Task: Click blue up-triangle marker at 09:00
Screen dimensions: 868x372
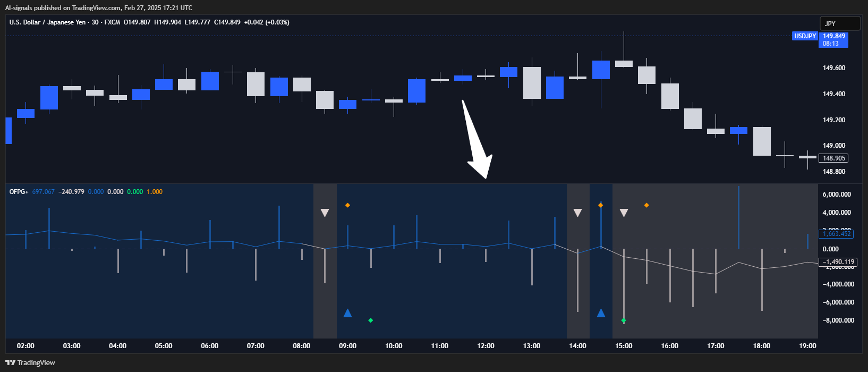Action: pos(347,313)
